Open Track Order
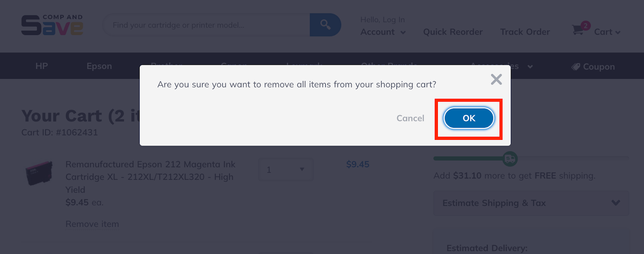 coord(525,32)
